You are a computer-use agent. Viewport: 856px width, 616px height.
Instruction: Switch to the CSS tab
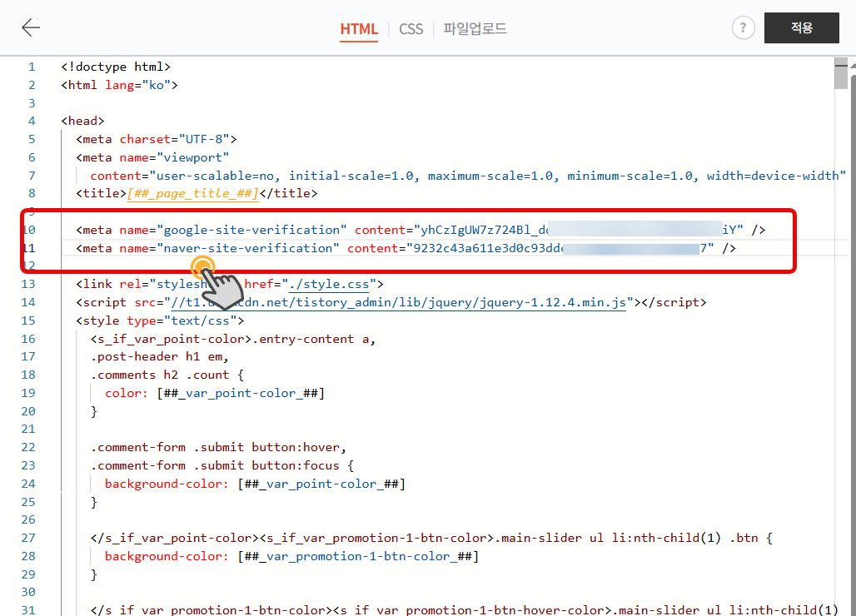[411, 29]
